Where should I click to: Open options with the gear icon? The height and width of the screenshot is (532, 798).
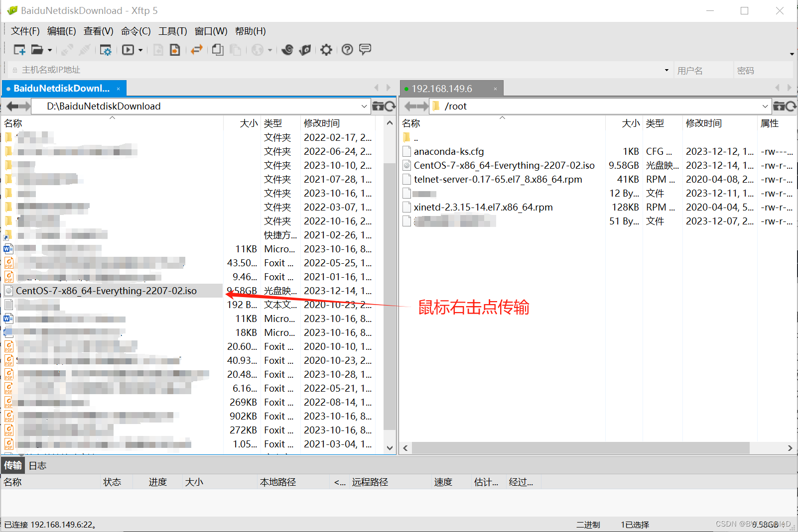[x=326, y=50]
